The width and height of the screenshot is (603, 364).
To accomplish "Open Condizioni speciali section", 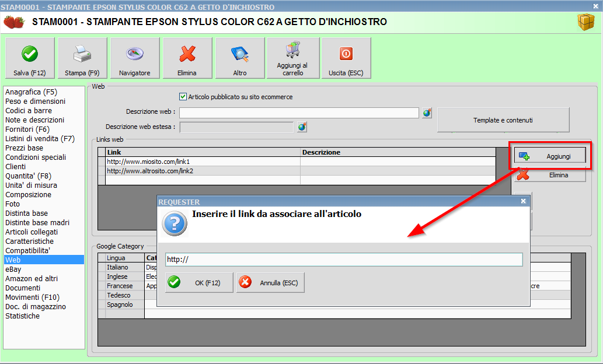I will (36, 157).
